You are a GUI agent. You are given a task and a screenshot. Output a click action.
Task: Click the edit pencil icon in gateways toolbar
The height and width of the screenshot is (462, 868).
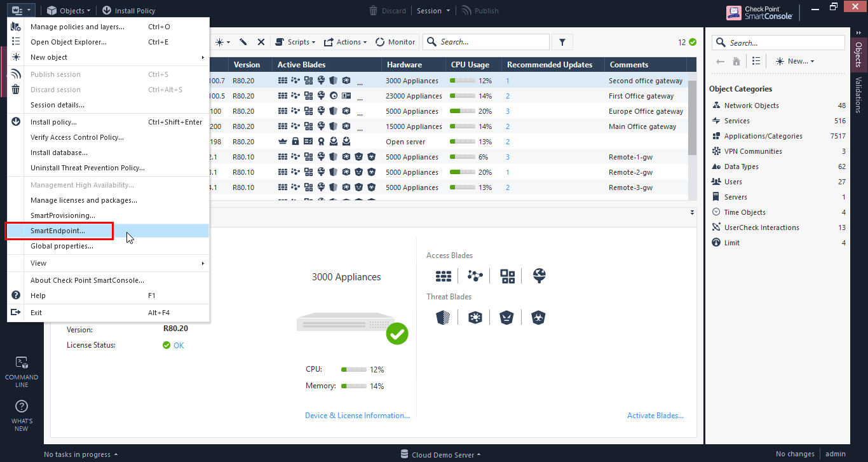(x=243, y=42)
